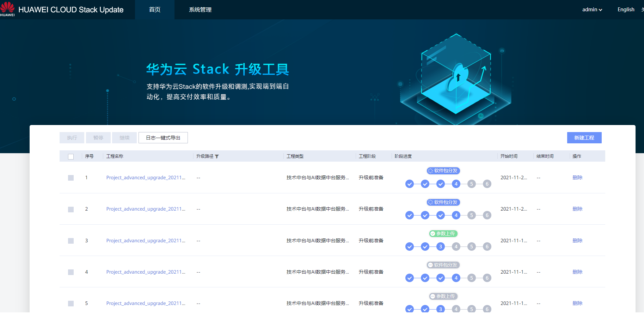
Task: Click step 3 checkmark in project row 1
Action: coord(441,184)
